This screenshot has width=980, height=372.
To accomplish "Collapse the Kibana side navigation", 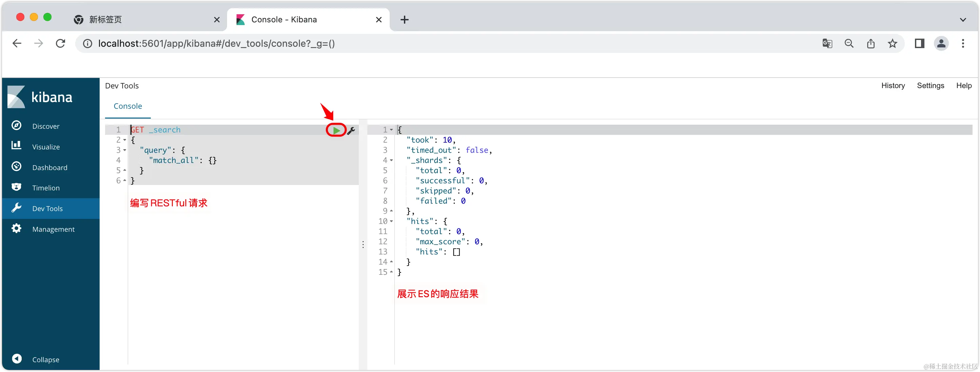I will (45, 359).
